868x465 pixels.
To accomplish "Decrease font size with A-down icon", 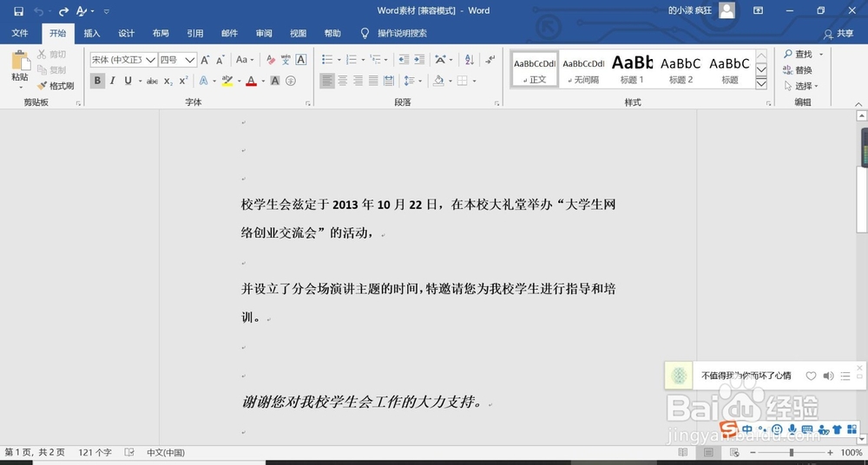I will point(220,60).
